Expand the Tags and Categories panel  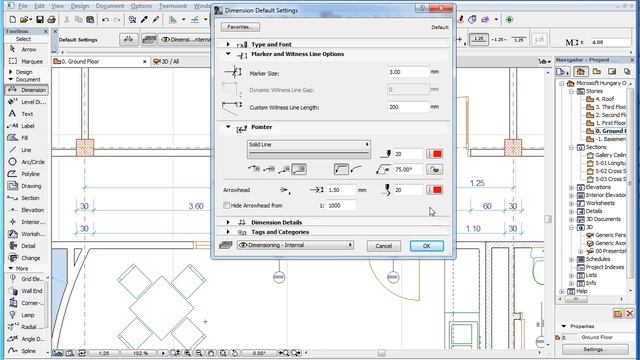(x=228, y=232)
